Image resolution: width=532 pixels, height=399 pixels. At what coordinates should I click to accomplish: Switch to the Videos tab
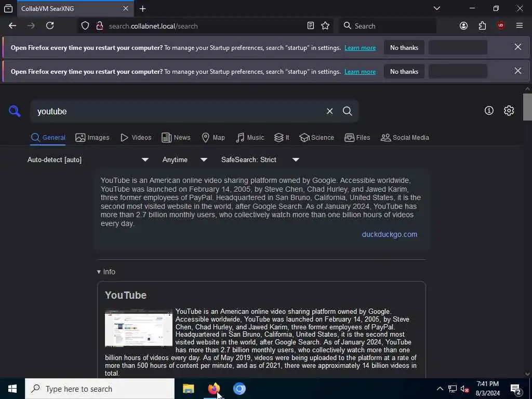[x=136, y=137]
